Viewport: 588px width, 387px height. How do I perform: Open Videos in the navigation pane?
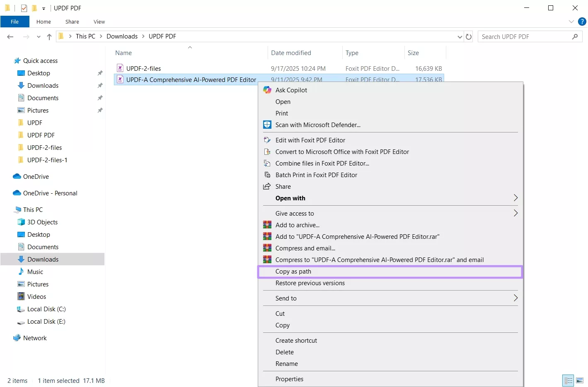36,297
